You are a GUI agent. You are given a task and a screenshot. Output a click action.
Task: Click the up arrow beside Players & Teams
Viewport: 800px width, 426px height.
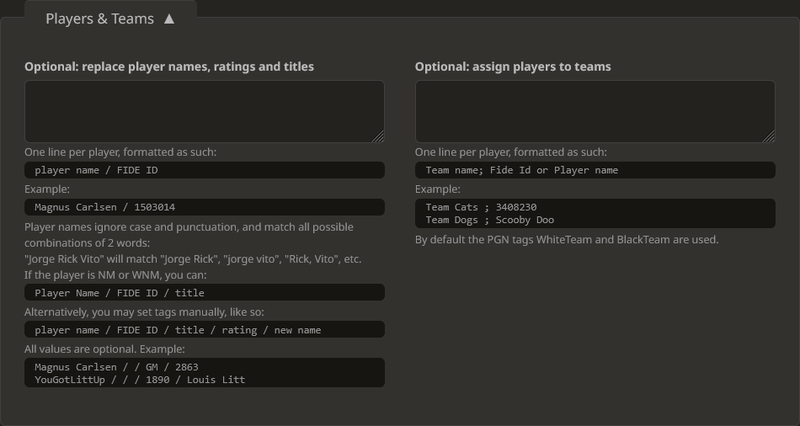tap(169, 18)
